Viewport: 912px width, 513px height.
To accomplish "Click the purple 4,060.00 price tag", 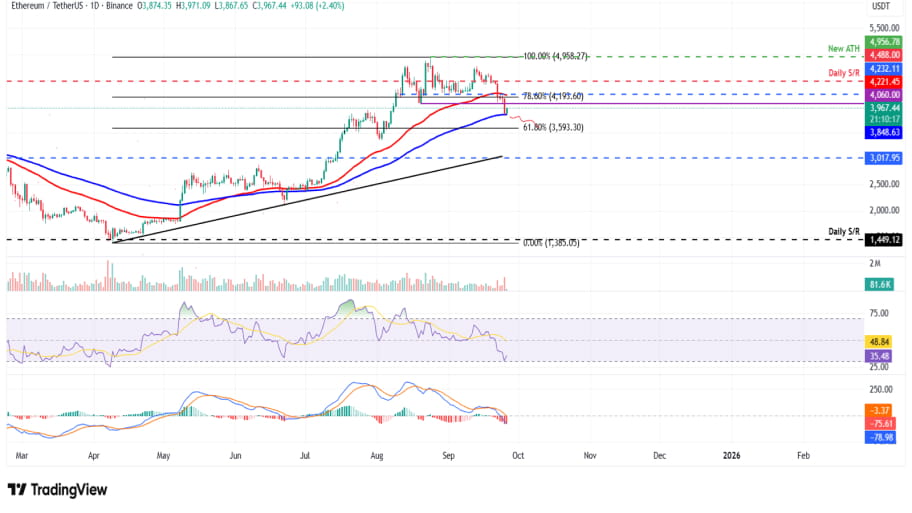I will click(883, 94).
